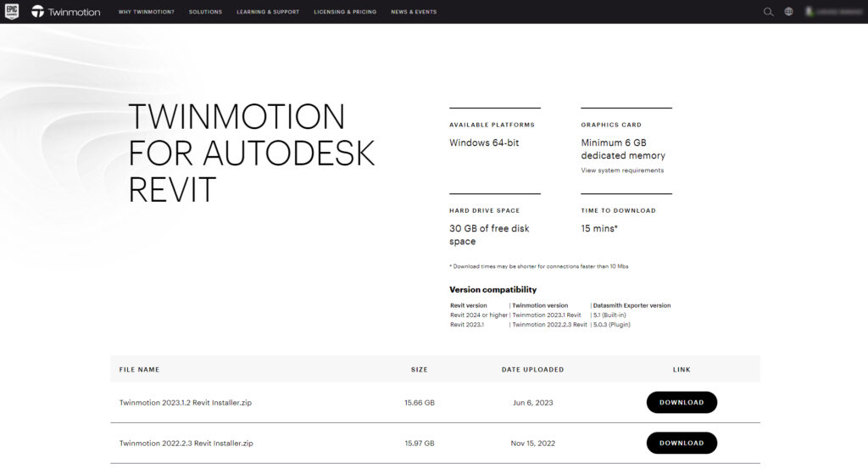The height and width of the screenshot is (469, 868).
Task: Select file name Twinmotion 2023.1.2 Revit Installer.zip
Action: (x=186, y=403)
